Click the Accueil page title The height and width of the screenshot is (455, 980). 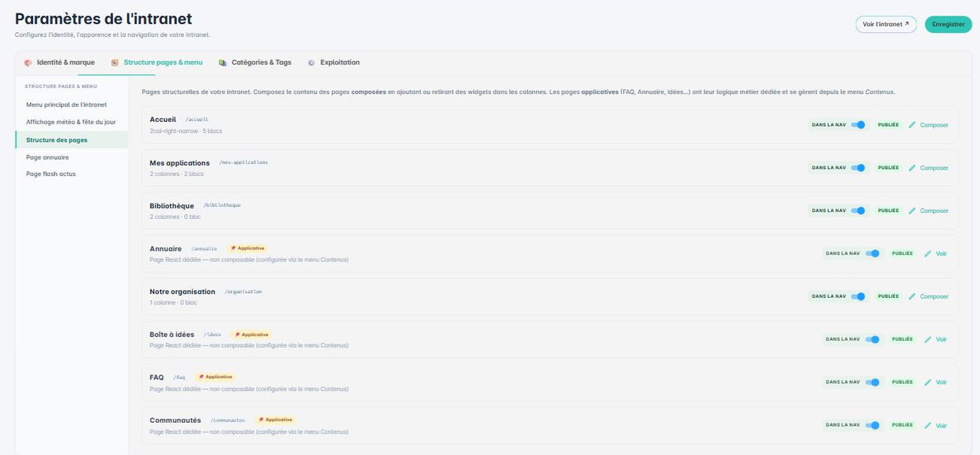163,119
